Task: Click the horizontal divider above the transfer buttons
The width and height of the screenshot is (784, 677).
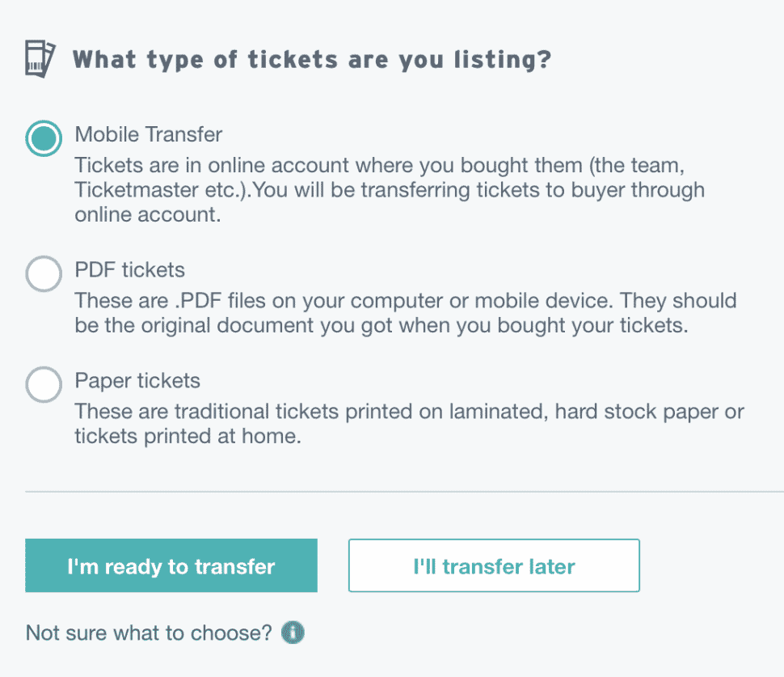Action: tap(404, 492)
